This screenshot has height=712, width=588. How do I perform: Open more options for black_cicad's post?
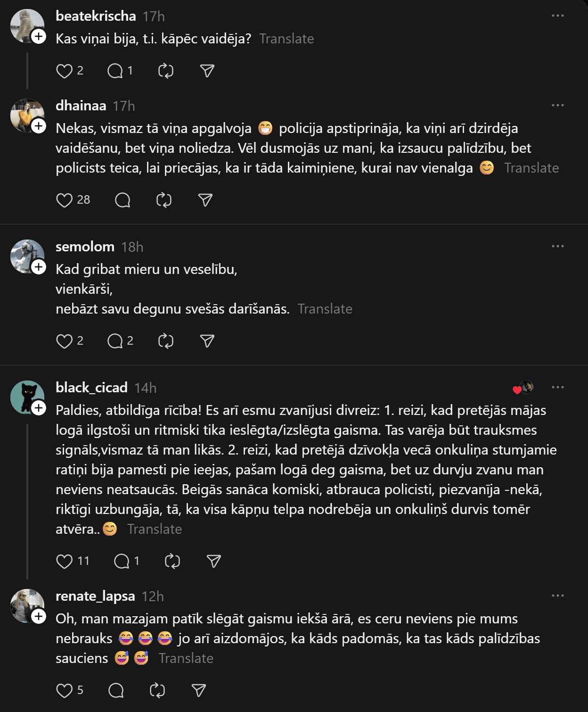pyautogui.click(x=557, y=388)
